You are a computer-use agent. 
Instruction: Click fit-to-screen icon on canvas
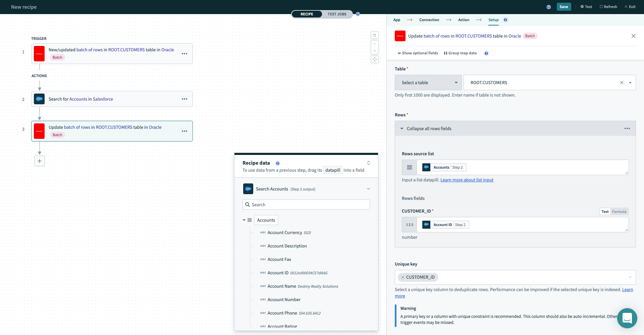point(375,59)
